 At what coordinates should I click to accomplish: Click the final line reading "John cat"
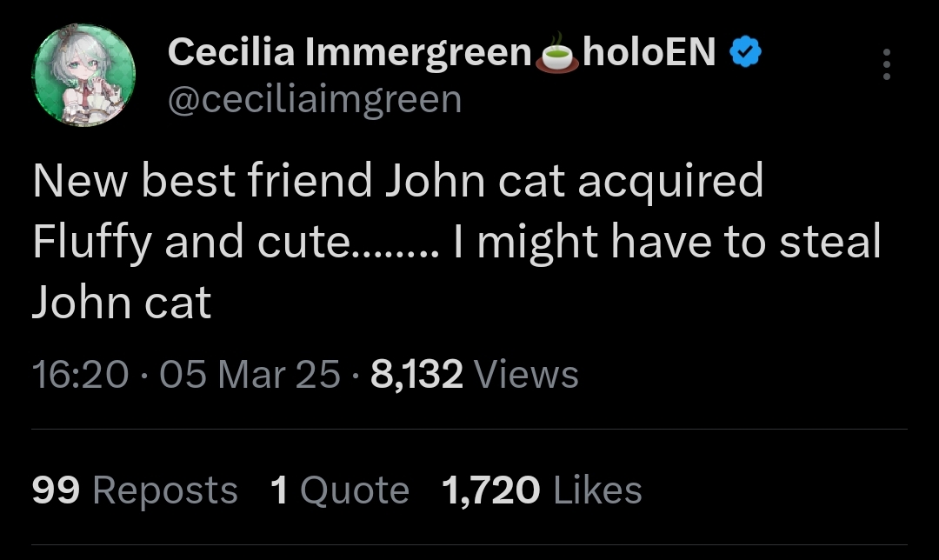[x=122, y=303]
